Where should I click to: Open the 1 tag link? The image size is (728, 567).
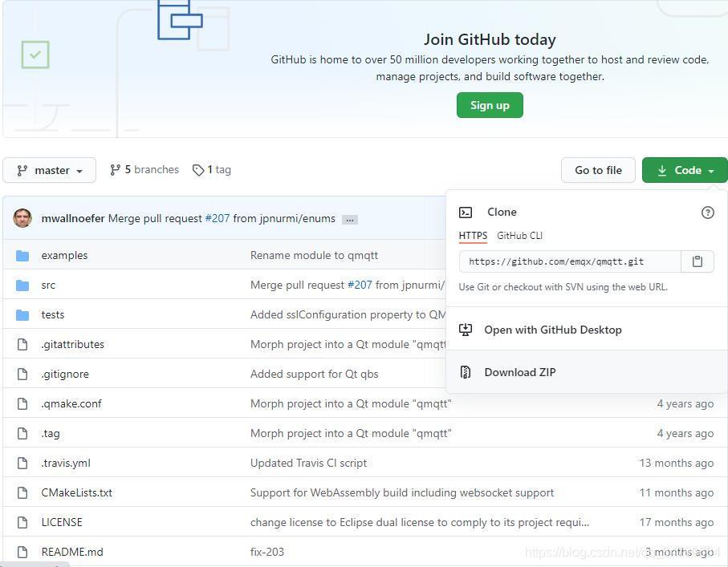tap(212, 170)
